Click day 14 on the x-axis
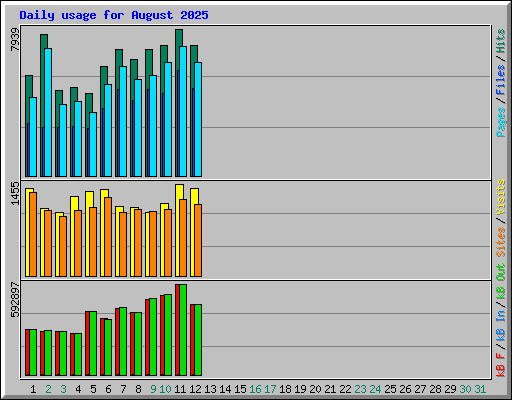 coord(225,389)
